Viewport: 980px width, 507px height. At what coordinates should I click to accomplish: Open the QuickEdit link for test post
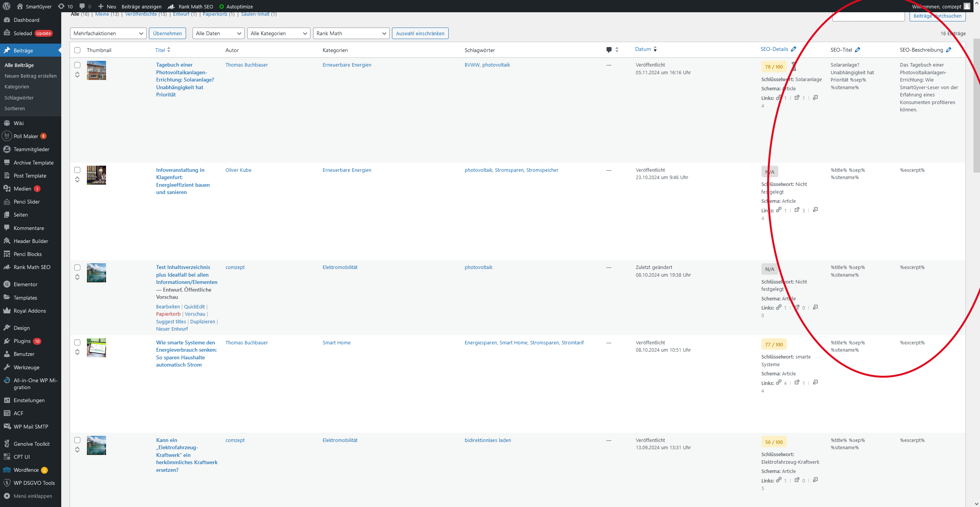tap(194, 306)
